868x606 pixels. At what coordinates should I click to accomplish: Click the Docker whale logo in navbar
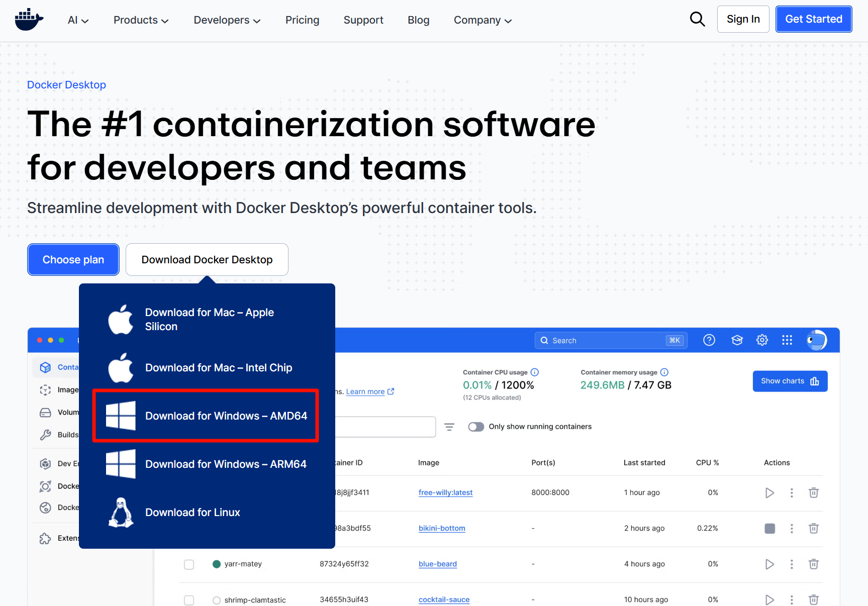click(29, 19)
